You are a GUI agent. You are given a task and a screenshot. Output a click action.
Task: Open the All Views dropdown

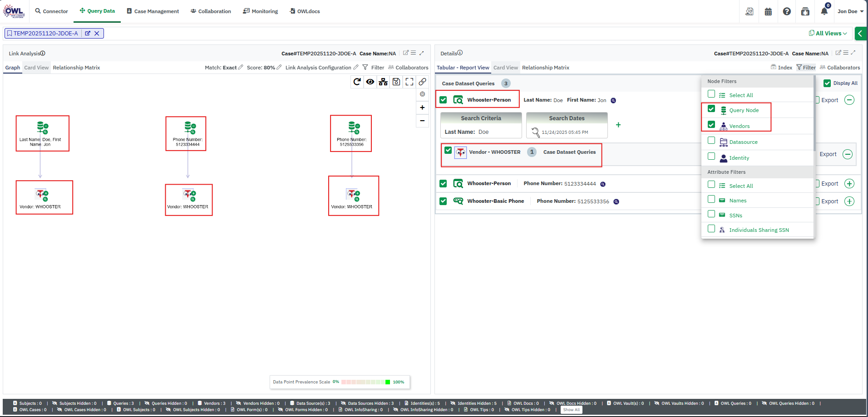(x=828, y=33)
